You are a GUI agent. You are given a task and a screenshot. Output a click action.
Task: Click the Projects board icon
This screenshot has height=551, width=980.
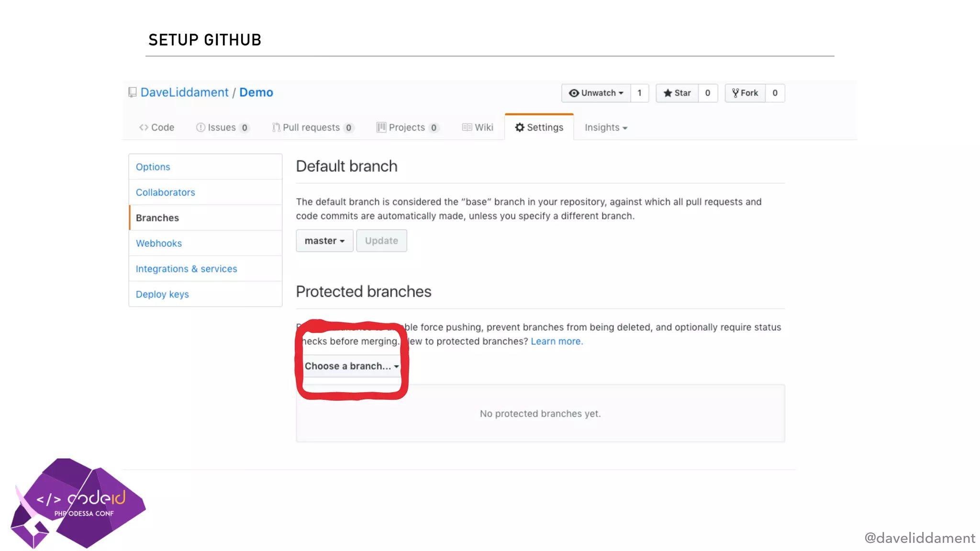point(381,127)
